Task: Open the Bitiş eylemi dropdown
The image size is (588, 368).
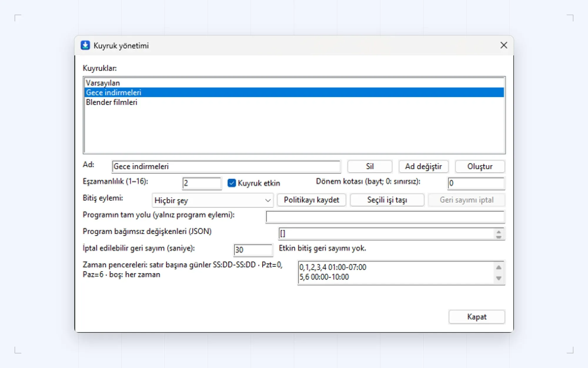Action: coord(213,200)
